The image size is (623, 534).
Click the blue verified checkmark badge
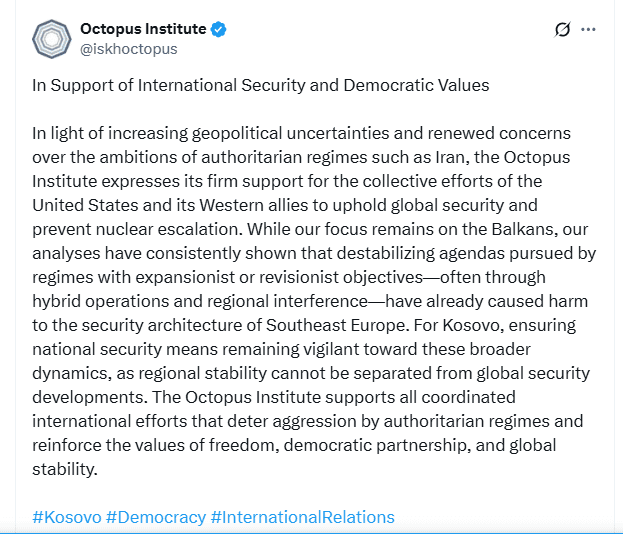(x=218, y=29)
